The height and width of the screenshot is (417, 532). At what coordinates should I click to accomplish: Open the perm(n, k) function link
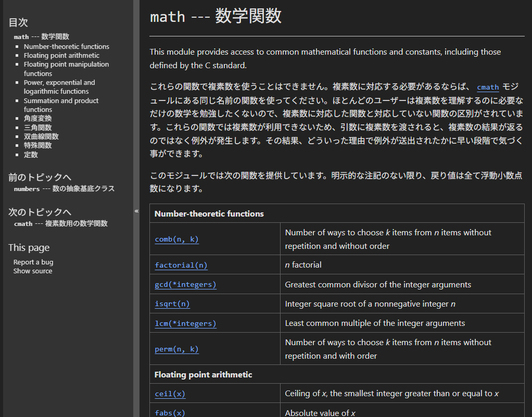point(176,349)
